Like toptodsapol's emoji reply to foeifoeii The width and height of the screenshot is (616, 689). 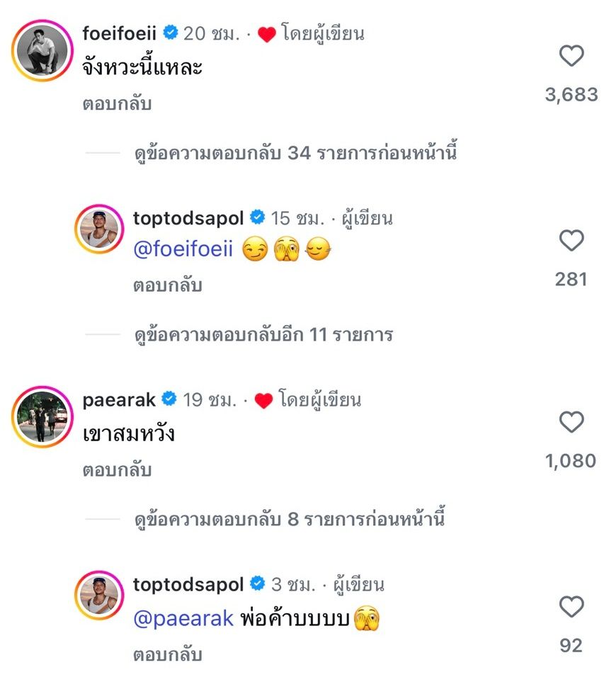(571, 241)
